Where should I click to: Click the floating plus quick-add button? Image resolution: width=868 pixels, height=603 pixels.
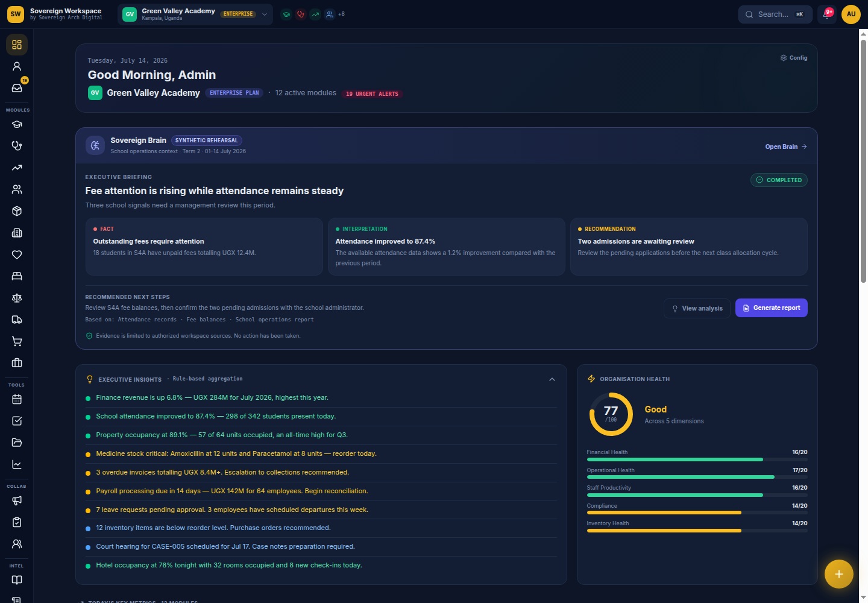839,574
